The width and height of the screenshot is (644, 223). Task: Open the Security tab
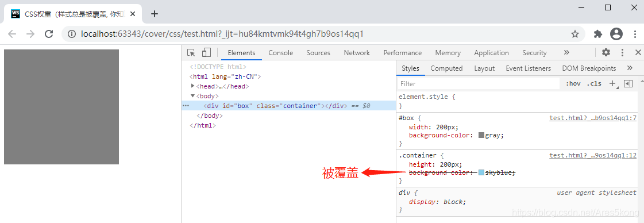(534, 52)
